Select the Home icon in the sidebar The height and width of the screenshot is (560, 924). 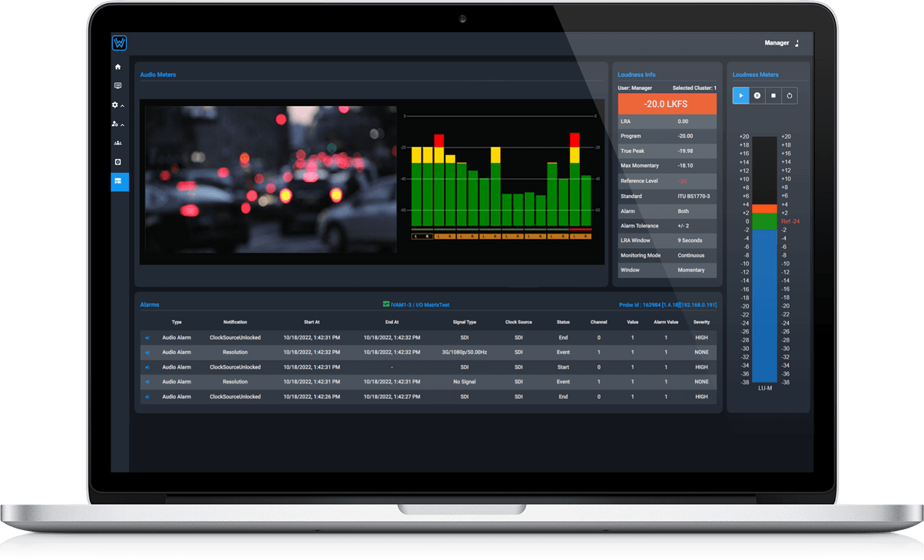pyautogui.click(x=118, y=67)
